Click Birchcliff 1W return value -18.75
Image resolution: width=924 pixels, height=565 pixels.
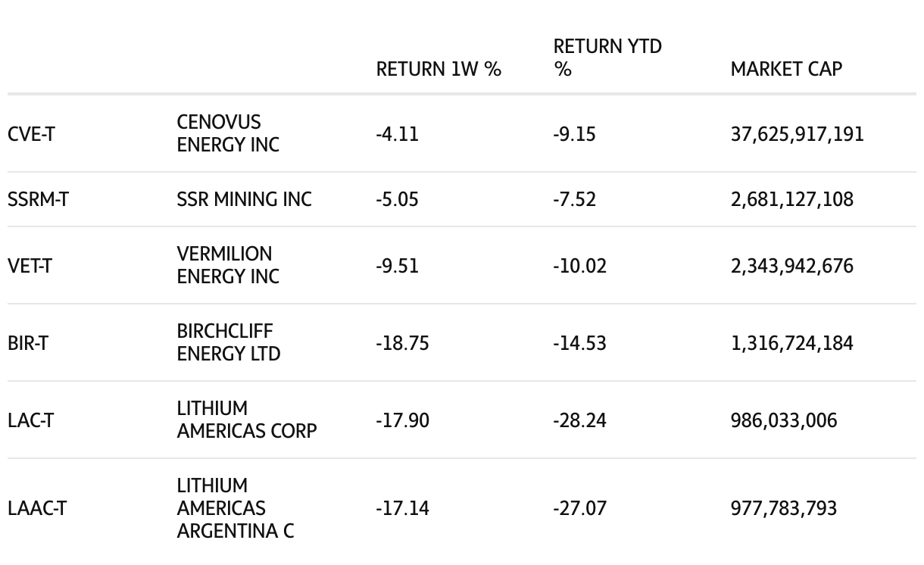pos(402,343)
